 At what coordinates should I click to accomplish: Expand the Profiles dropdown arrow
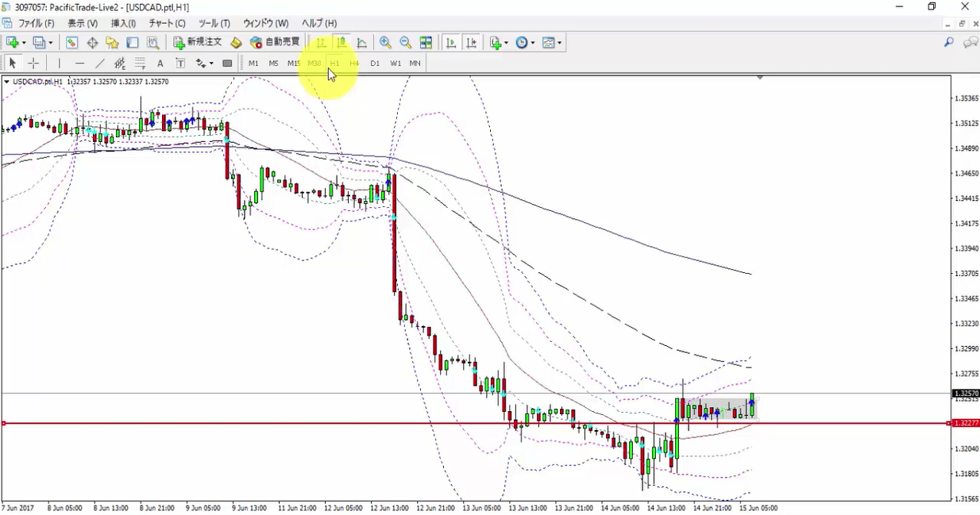(51, 42)
